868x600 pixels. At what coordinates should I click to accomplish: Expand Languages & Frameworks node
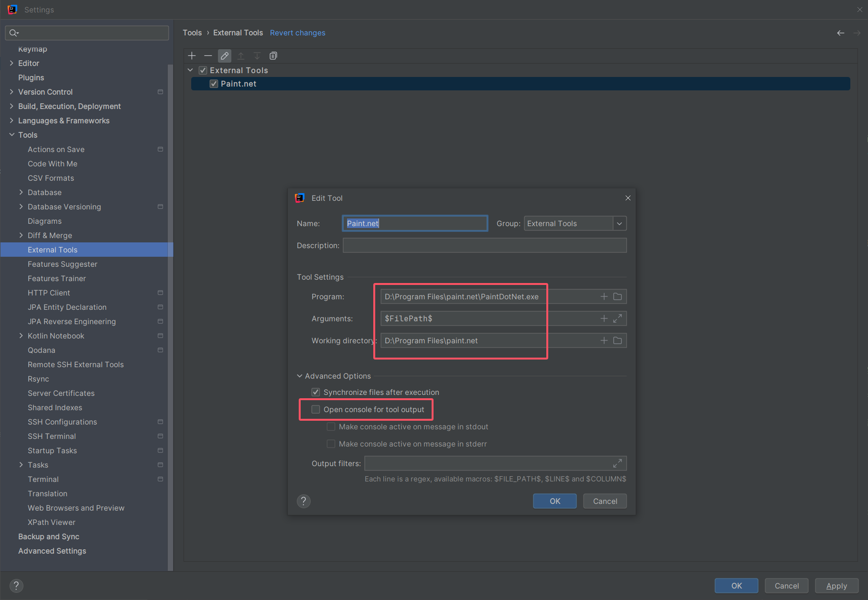[x=11, y=120]
